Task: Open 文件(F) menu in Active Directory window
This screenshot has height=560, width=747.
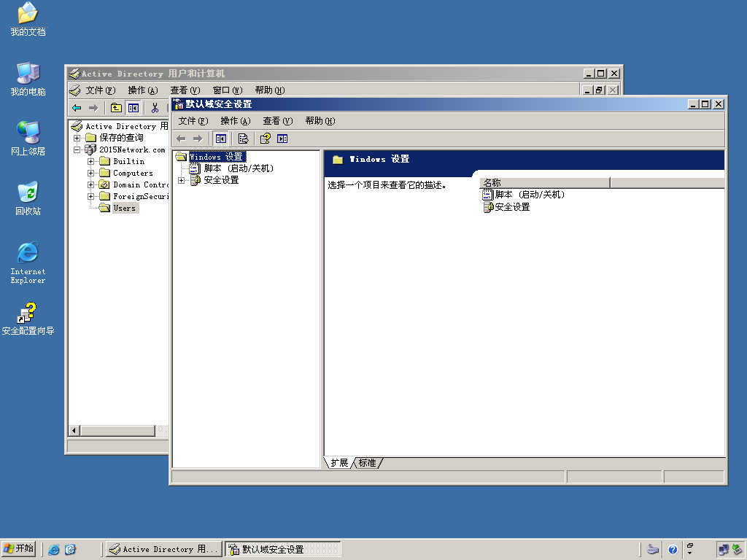Action: tap(101, 90)
